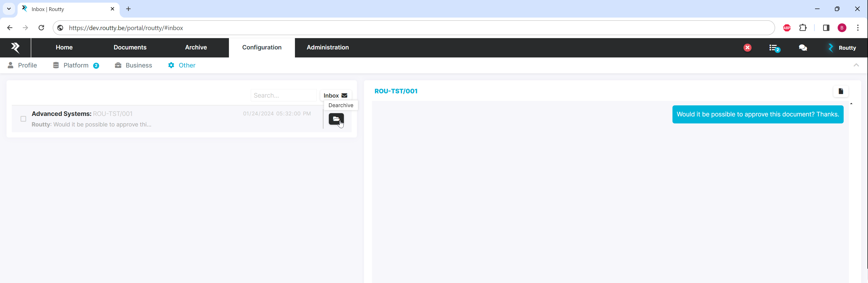The height and width of the screenshot is (283, 868).
Task: Open AdBlock Plus extension icon
Action: [787, 28]
